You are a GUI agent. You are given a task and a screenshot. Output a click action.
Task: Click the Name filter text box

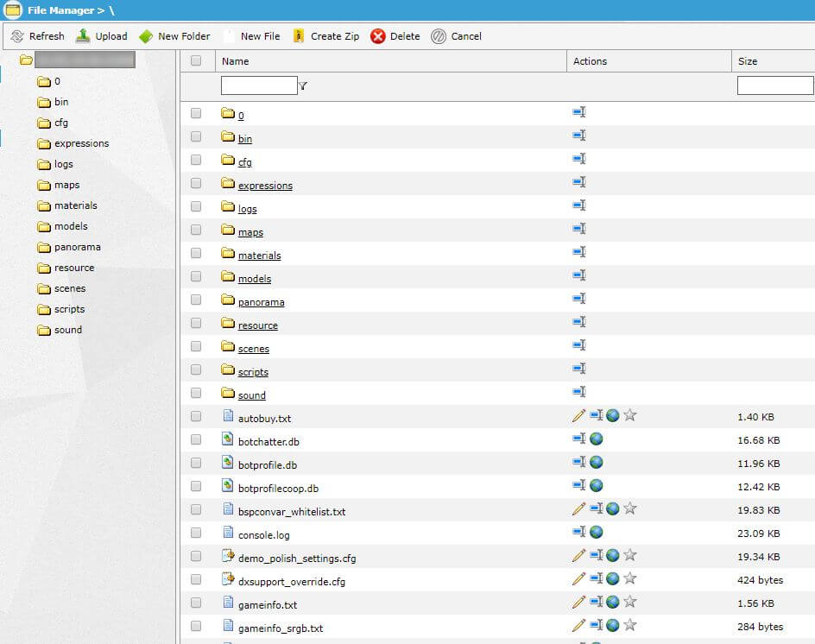[259, 85]
